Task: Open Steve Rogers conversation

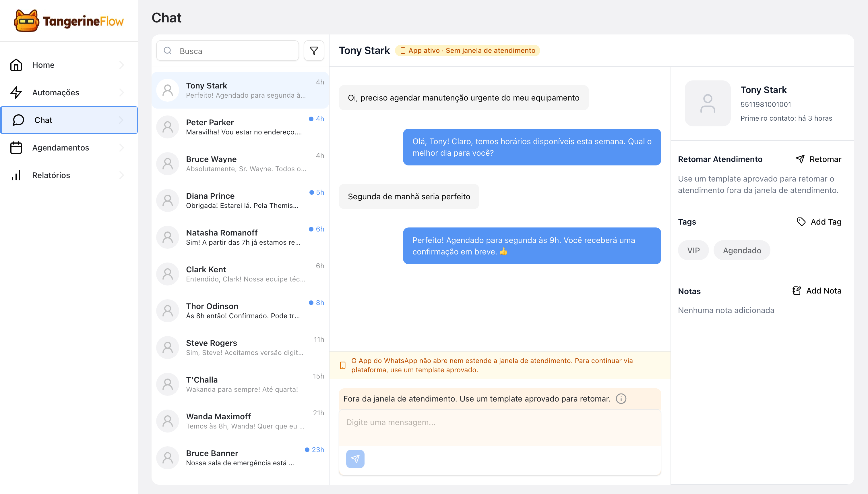Action: pyautogui.click(x=241, y=348)
